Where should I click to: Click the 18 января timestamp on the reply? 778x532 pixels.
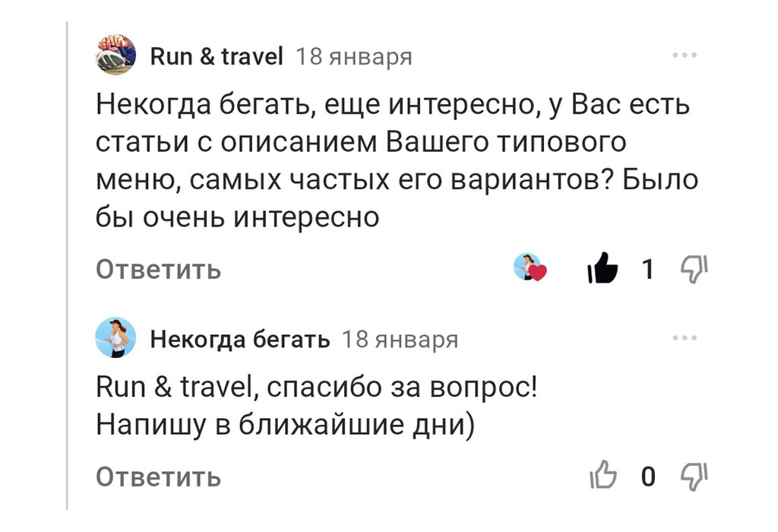pos(402,340)
